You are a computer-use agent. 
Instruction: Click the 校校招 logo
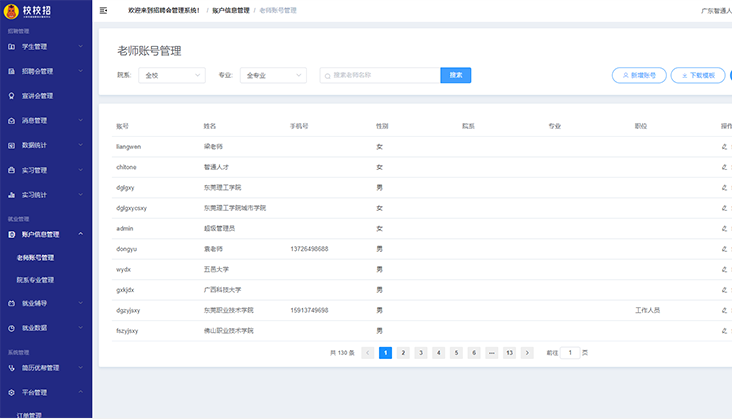pos(28,11)
